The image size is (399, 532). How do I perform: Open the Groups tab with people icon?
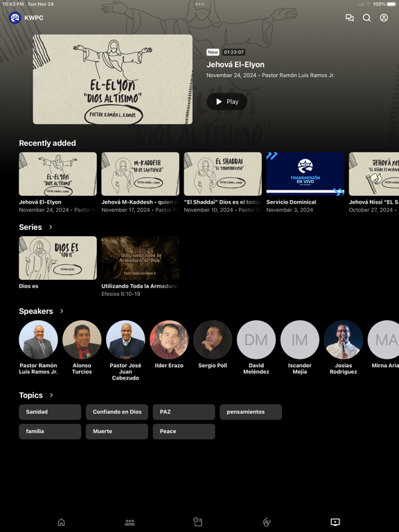coord(130,522)
